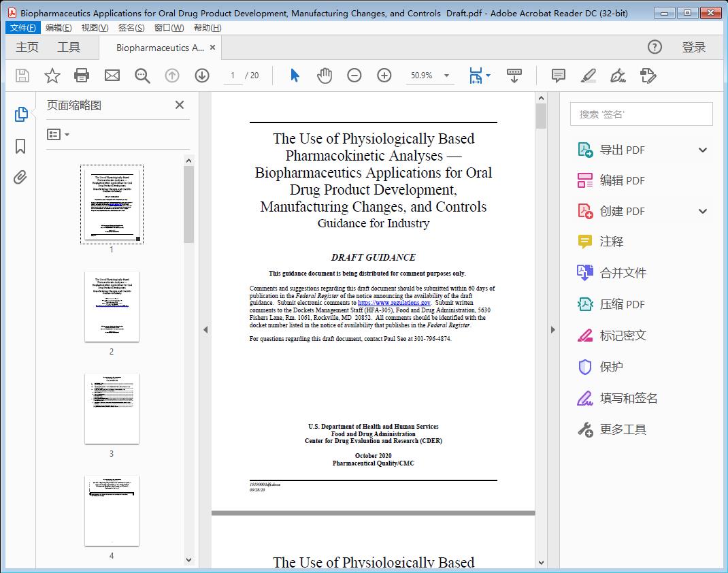The width and height of the screenshot is (728, 573).
Task: Select the text Highlight tool icon
Action: pos(587,76)
